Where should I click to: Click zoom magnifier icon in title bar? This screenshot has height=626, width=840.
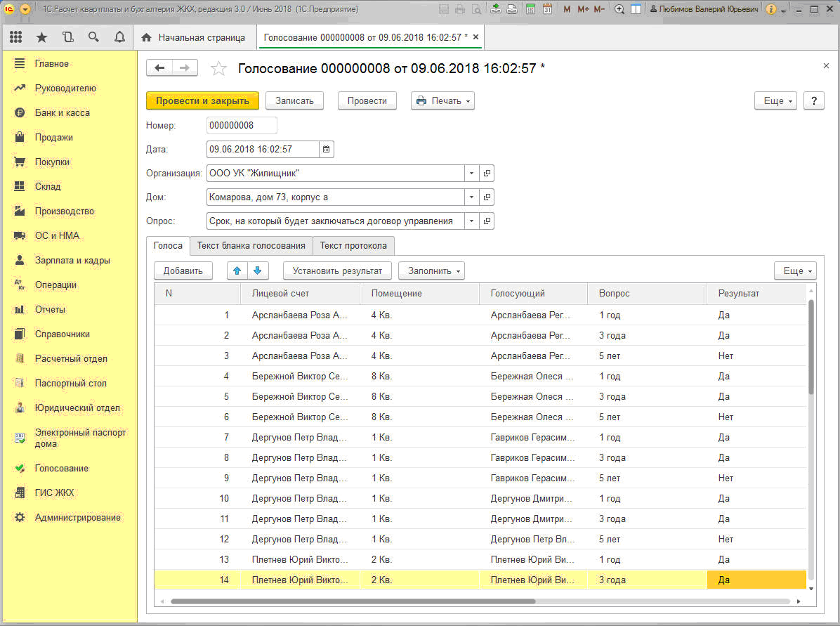[619, 9]
